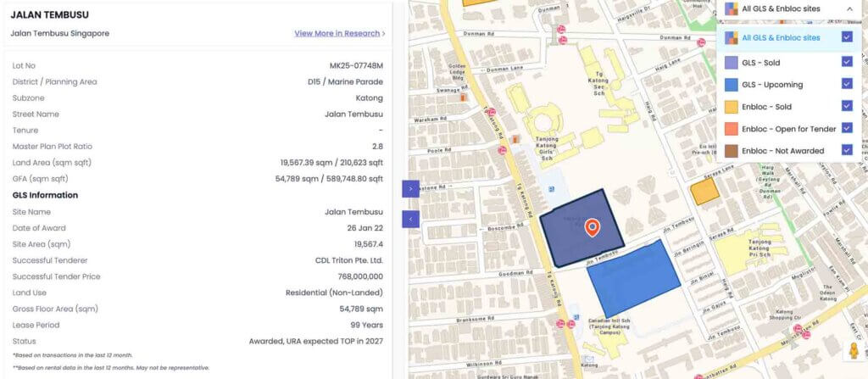Click the orange building icon above Poole Rd
Image resolution: width=868 pixels, height=379 pixels.
[x=515, y=139]
